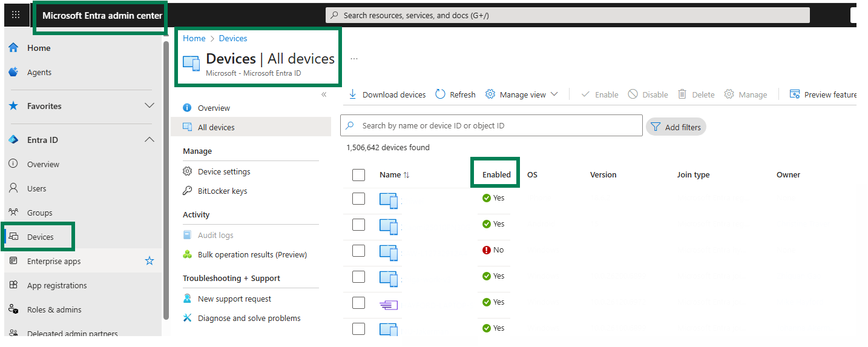Tick the checkbox of the disabled 'No' device row

click(x=359, y=251)
